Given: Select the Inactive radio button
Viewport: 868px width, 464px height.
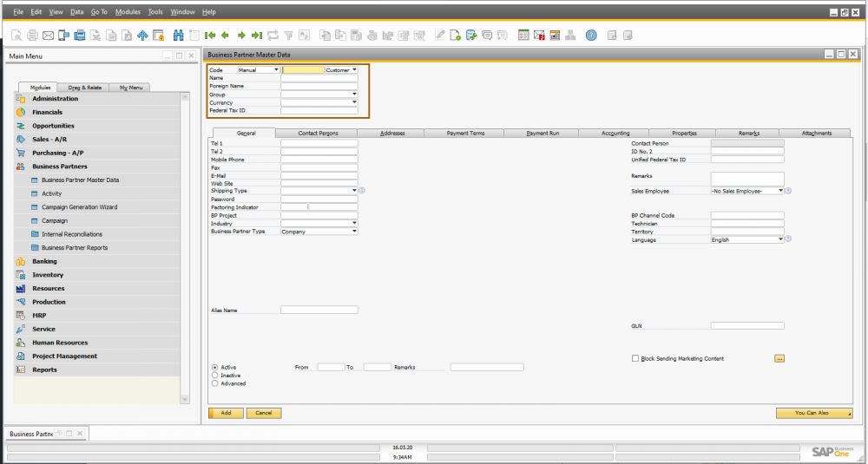Looking at the screenshot, I should 214,375.
